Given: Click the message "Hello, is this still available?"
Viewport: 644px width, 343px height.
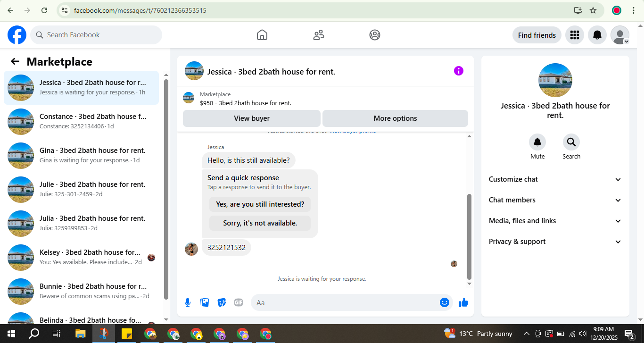Looking at the screenshot, I should click(248, 160).
